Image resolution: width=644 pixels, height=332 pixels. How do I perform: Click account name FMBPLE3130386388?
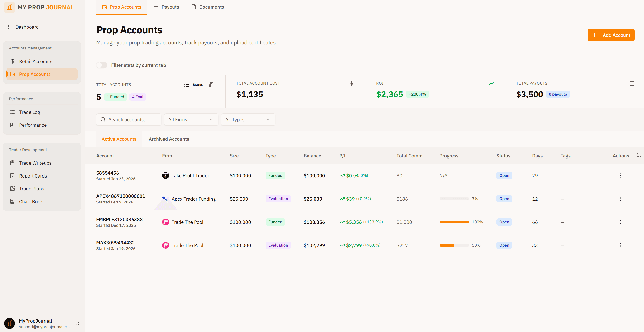(120, 220)
